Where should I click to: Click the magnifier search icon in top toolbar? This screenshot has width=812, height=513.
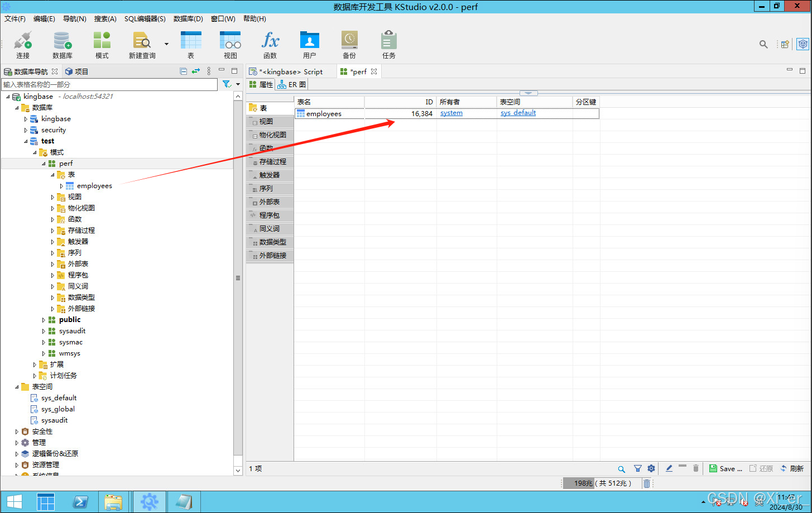(763, 44)
